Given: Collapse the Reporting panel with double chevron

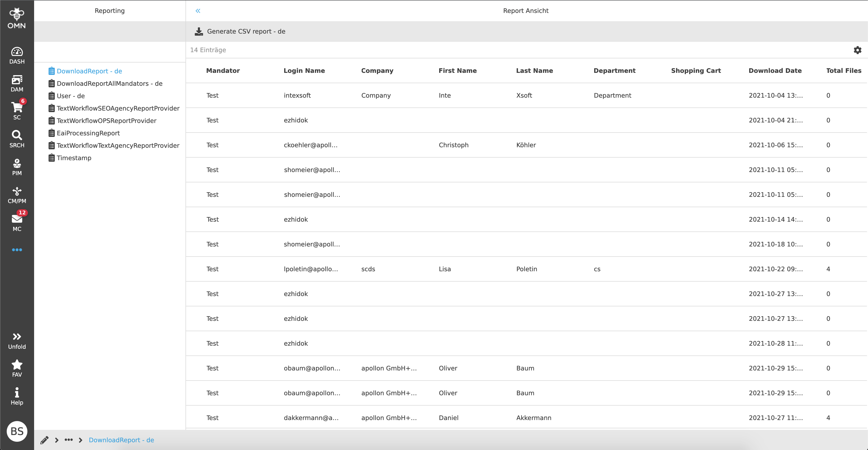Looking at the screenshot, I should [x=198, y=11].
